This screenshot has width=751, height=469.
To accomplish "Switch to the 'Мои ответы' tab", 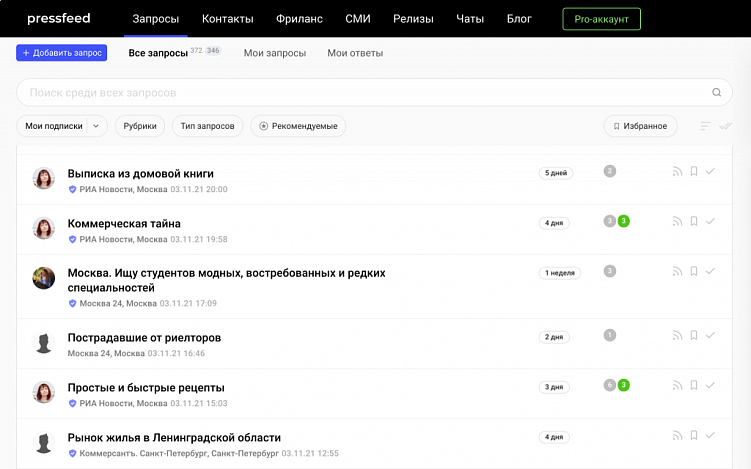I will pos(355,53).
